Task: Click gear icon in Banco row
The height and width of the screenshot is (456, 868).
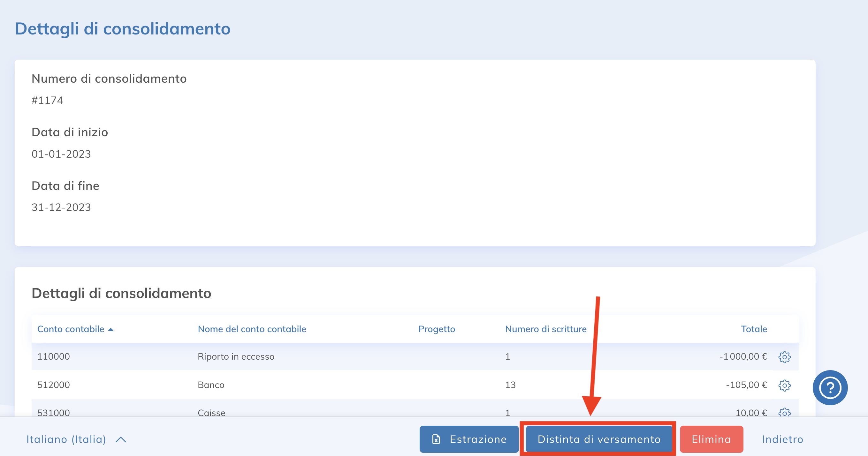Action: (784, 385)
